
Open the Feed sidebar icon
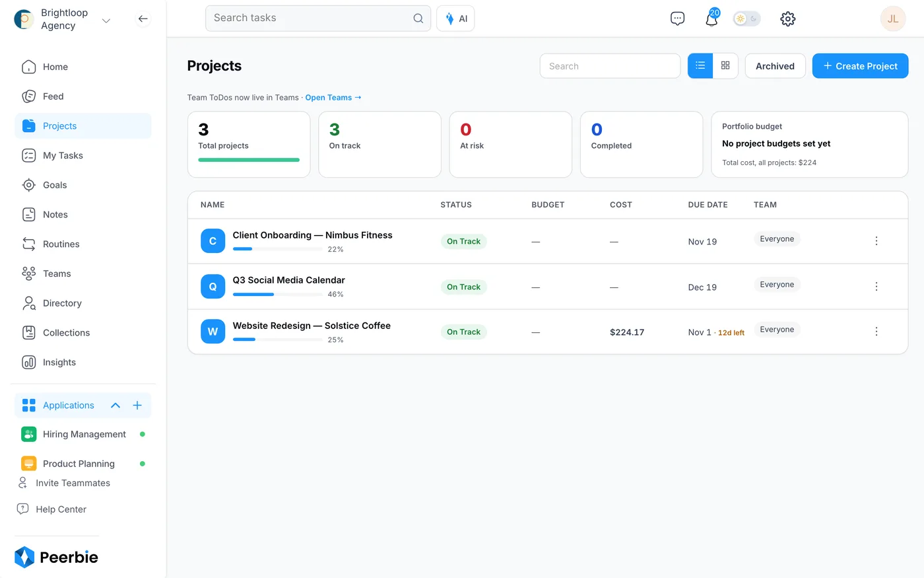[x=28, y=96]
